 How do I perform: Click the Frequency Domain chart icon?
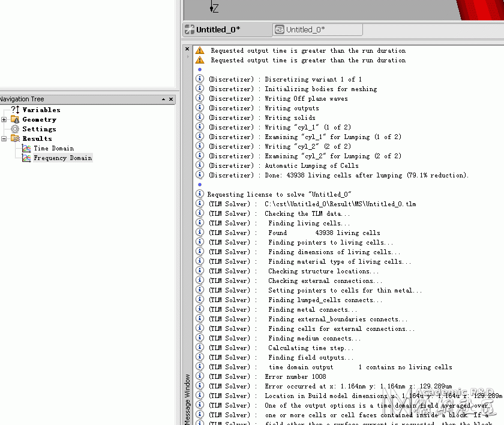pyautogui.click(x=26, y=158)
